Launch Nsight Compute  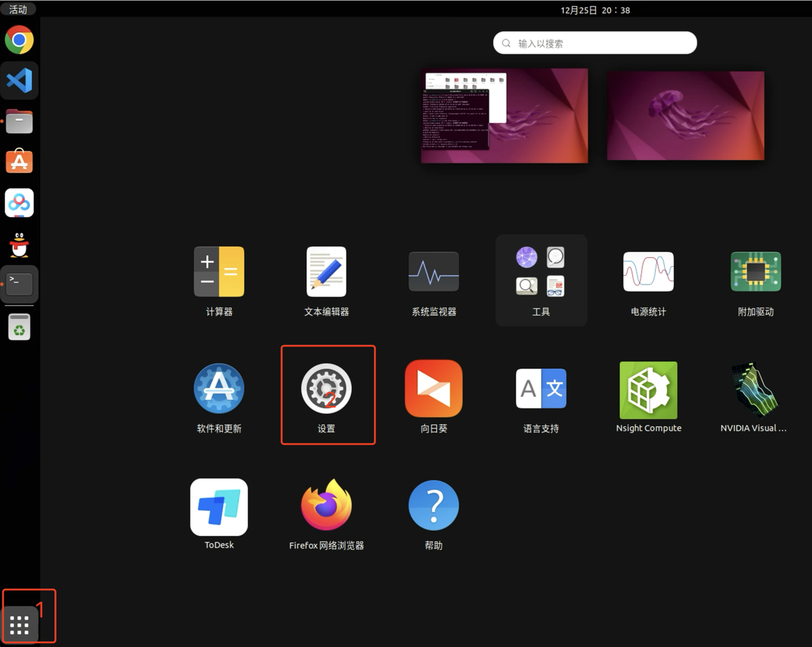point(648,397)
